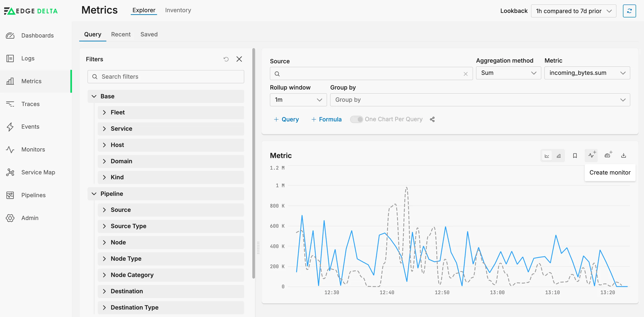
Task: Select the Saved tab
Action: (149, 34)
